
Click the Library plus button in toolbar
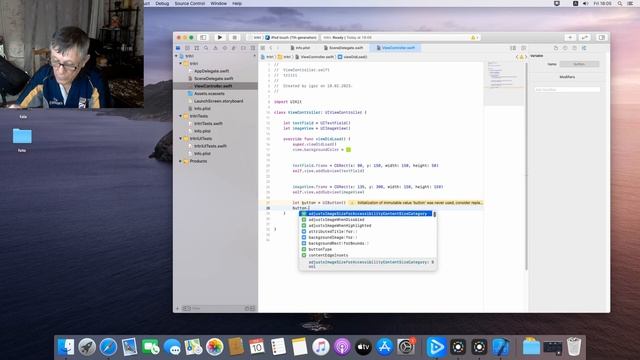(x=570, y=38)
